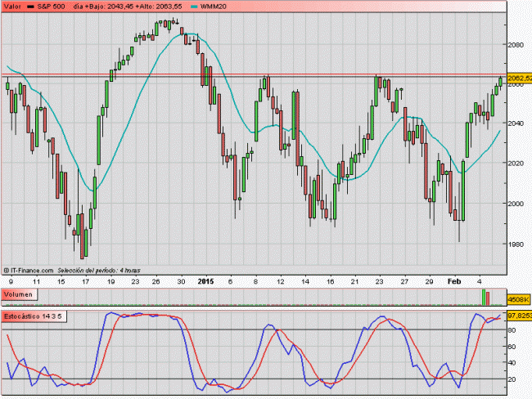Viewport: 532px width, 399px height.
Task: Click the 2000 price axis label
Action: (x=516, y=204)
